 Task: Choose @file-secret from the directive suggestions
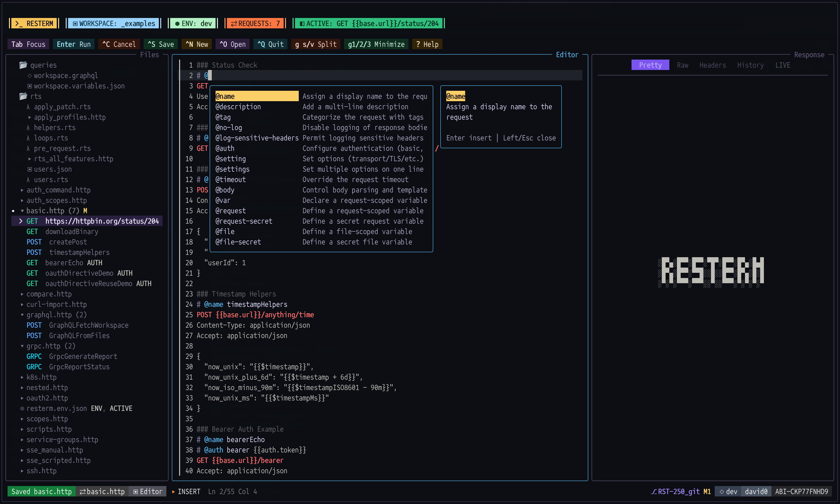point(321,242)
